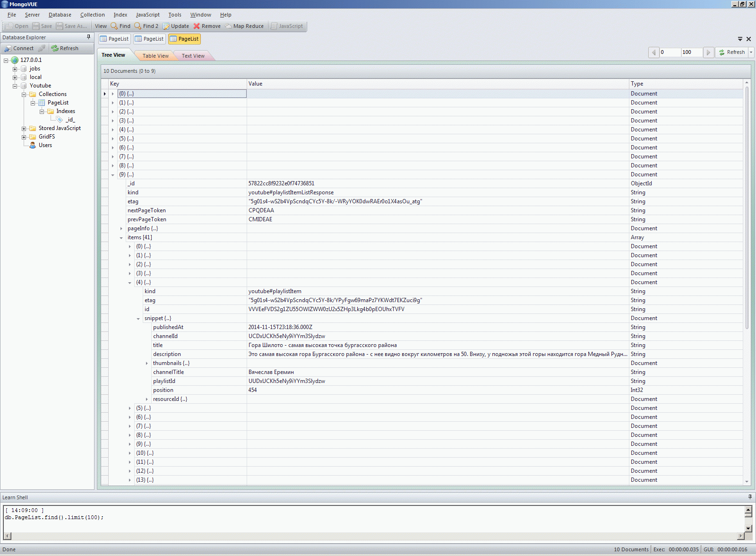Viewport: 756px width, 556px height.
Task: Go to next page of results
Action: pos(708,52)
